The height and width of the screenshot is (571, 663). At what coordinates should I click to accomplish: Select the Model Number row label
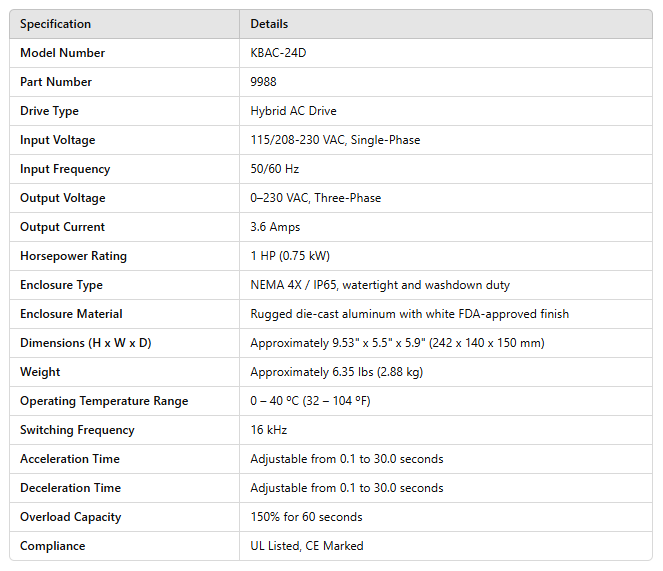point(62,53)
